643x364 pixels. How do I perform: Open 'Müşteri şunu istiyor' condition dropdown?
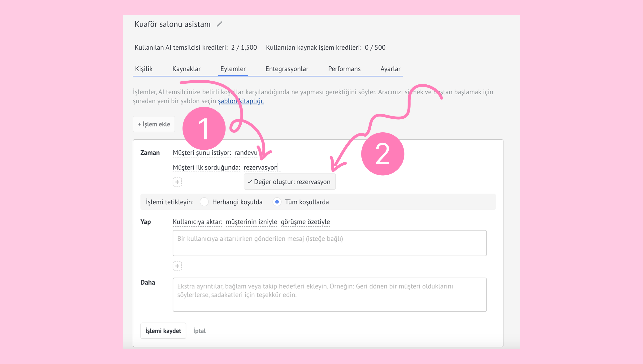coord(202,153)
